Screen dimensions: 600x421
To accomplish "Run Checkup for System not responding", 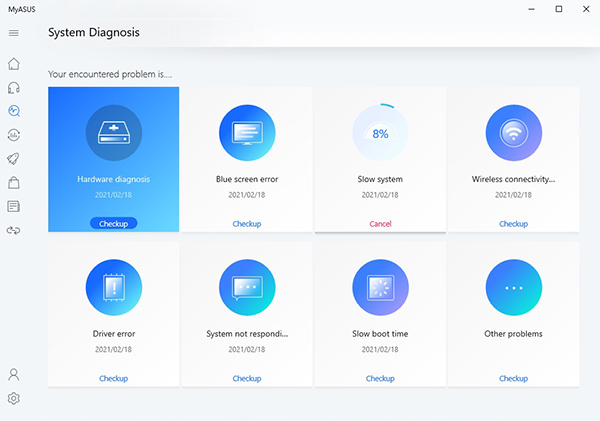I will point(247,379).
